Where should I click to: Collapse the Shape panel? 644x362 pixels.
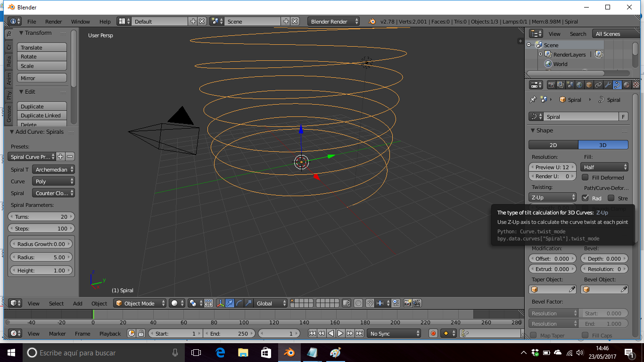pyautogui.click(x=533, y=131)
